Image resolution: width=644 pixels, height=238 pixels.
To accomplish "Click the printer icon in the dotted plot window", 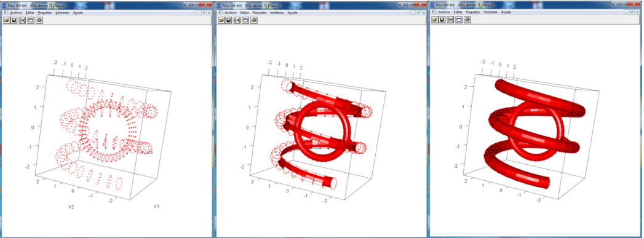I will (39, 20).
